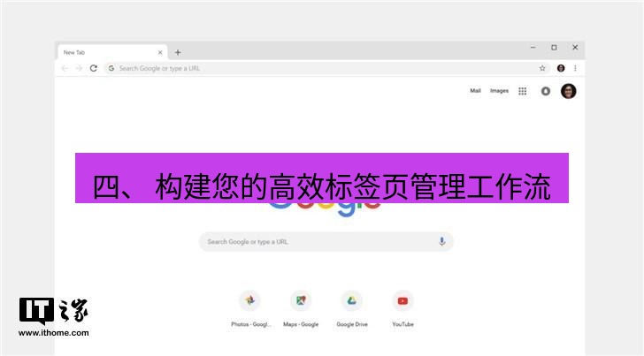The image size is (644, 356).
Task: Reload the current page
Action: pyautogui.click(x=94, y=68)
